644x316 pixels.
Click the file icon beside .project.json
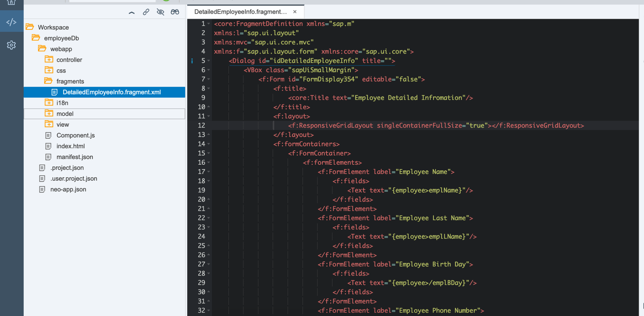pyautogui.click(x=42, y=167)
